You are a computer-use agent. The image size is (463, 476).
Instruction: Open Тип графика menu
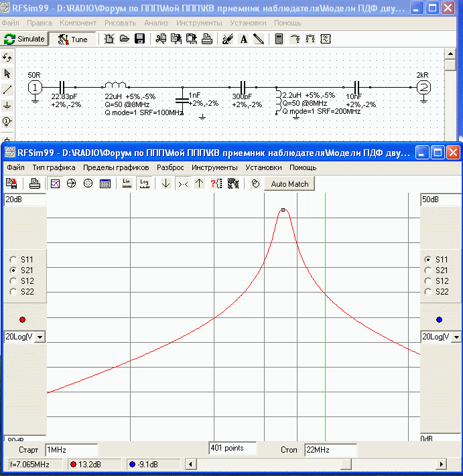54,167
